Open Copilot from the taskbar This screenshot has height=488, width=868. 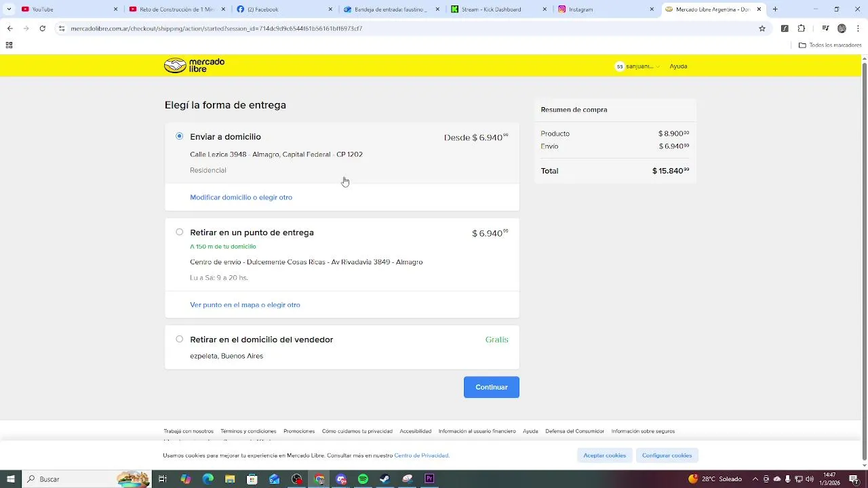coord(186,479)
